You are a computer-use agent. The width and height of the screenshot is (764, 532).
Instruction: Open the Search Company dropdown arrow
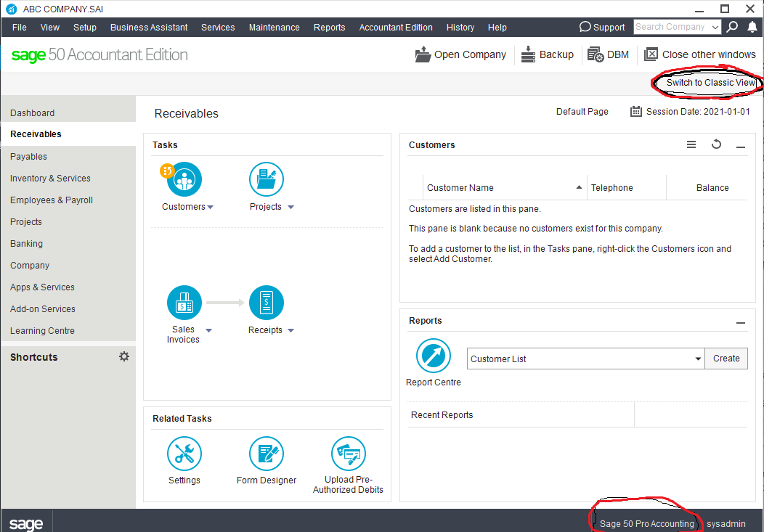pyautogui.click(x=715, y=27)
